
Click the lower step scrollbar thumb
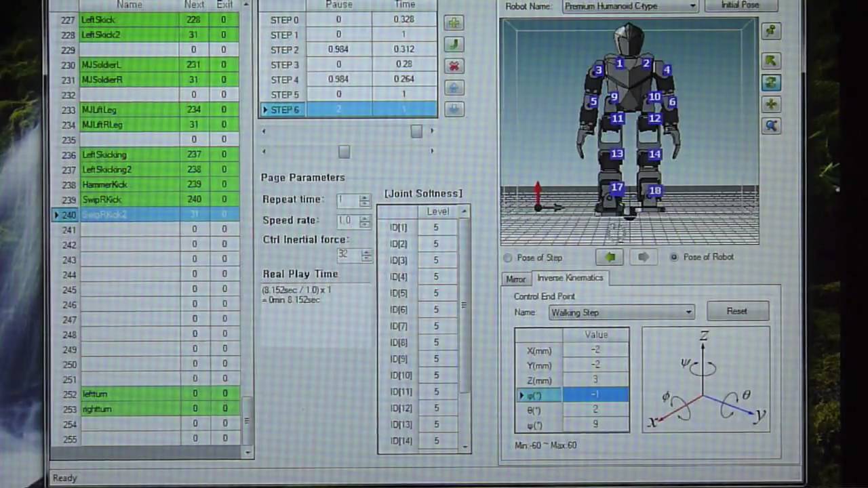click(344, 152)
